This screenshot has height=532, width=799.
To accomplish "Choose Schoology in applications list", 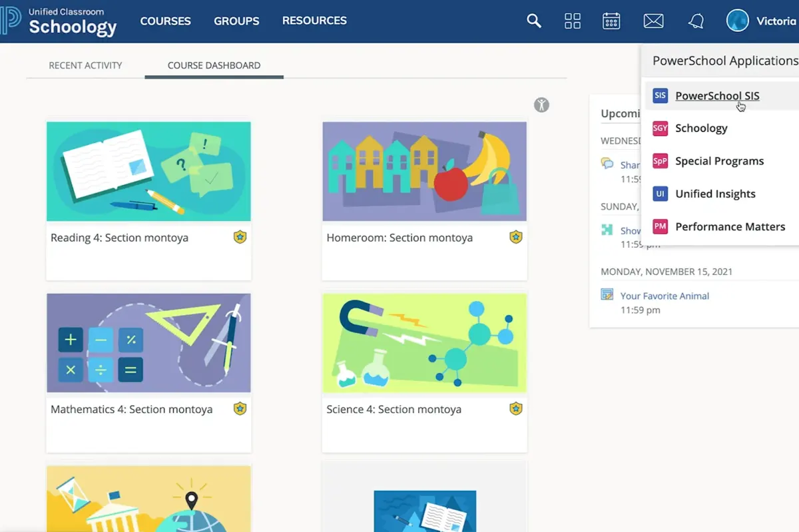I will click(701, 129).
